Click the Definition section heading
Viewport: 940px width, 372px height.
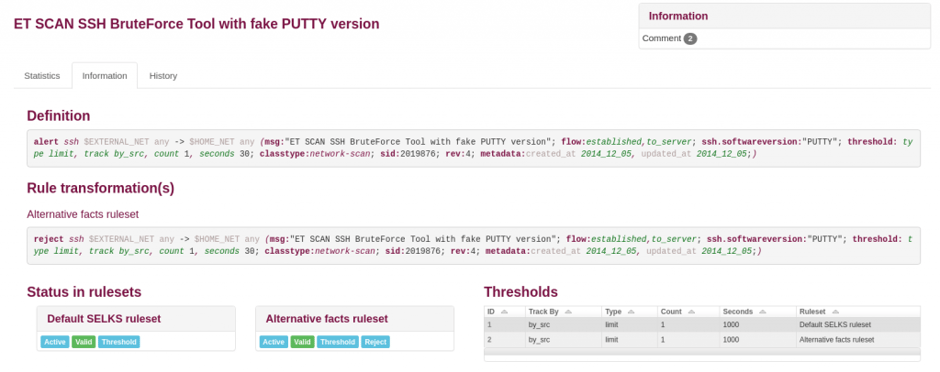pyautogui.click(x=58, y=116)
